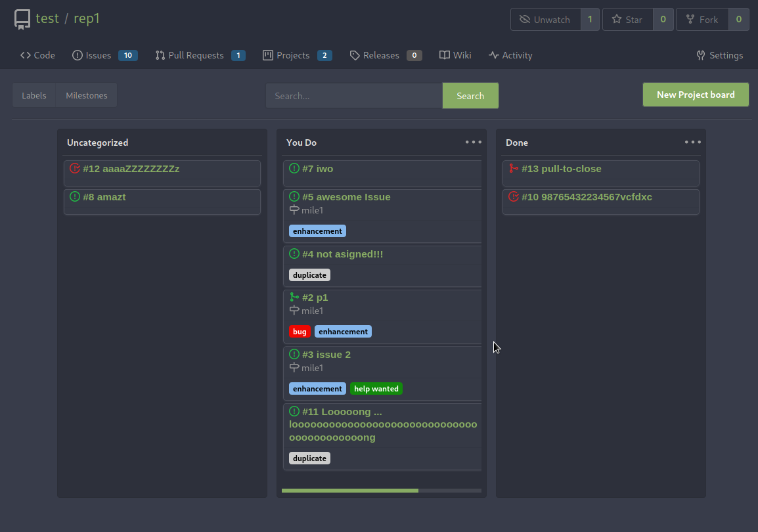Click the green Search button
This screenshot has height=532, width=758.
click(x=470, y=96)
